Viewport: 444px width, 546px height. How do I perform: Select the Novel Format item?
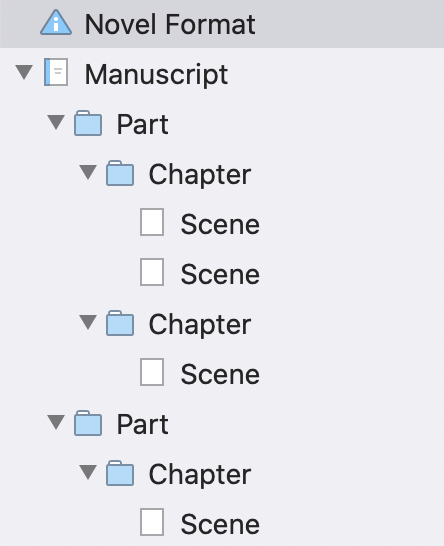[x=222, y=24]
